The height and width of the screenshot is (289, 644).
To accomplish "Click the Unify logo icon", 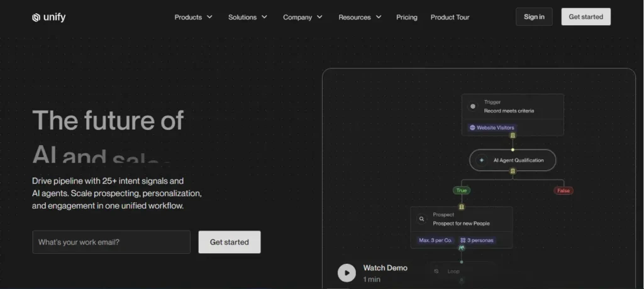I will tap(36, 18).
